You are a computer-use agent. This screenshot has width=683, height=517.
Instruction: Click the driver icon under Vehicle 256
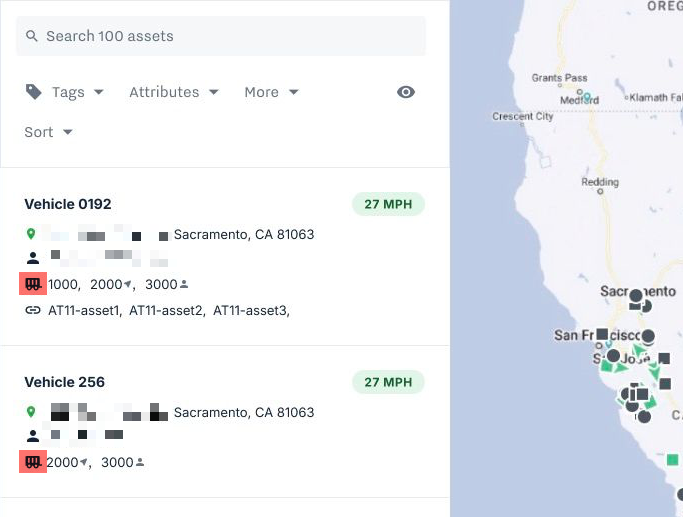(33, 436)
